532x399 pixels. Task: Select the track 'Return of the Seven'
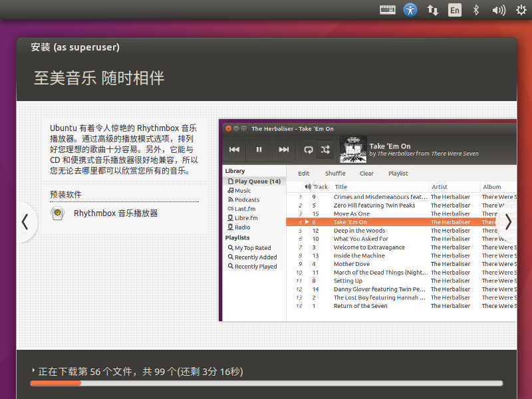[402, 306]
